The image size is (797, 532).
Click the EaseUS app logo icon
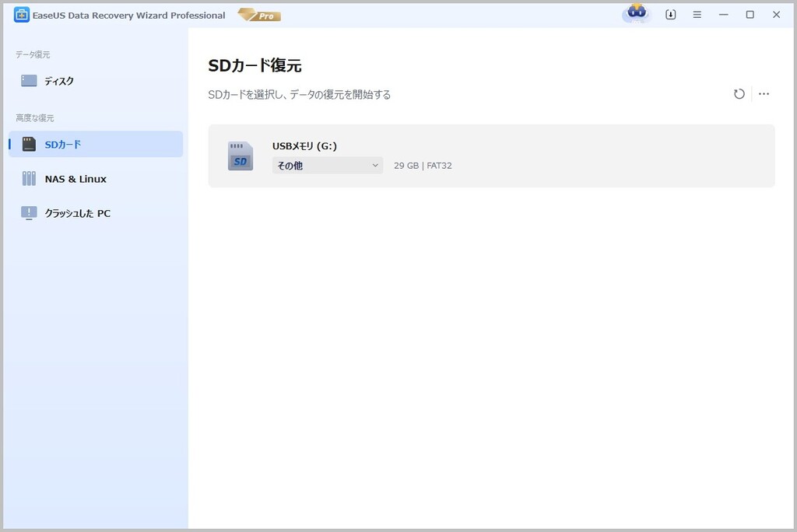pos(21,16)
